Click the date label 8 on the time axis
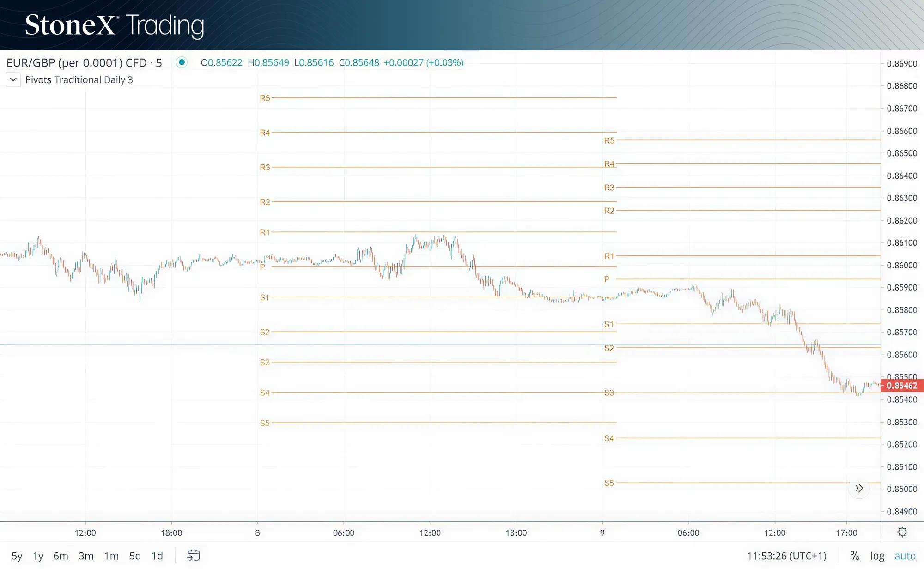Screen dimensions: 924x575 coord(257,533)
